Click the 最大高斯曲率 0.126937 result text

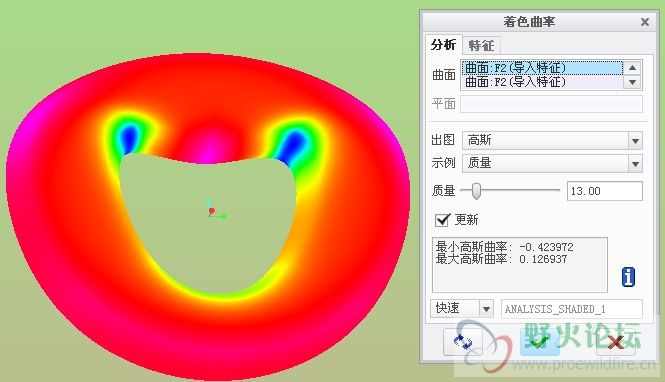[x=501, y=259]
